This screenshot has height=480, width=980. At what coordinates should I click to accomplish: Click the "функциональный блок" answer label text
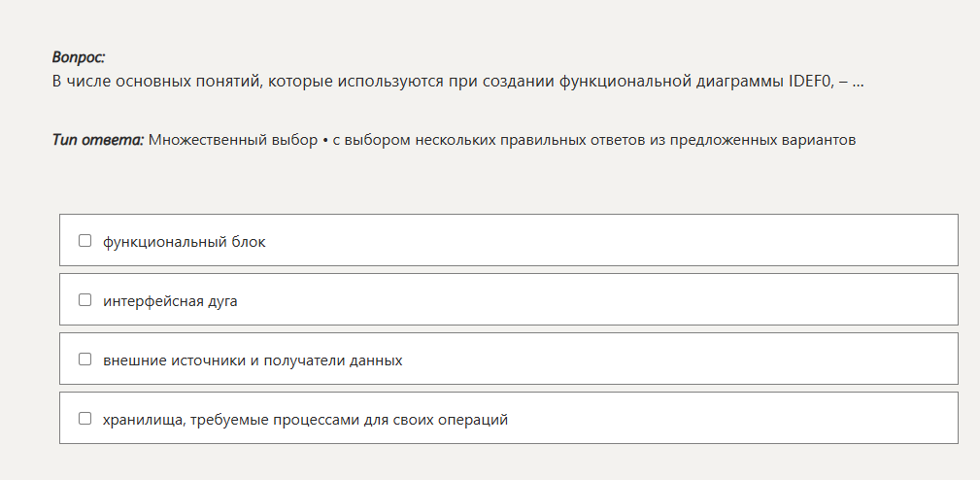point(184,242)
